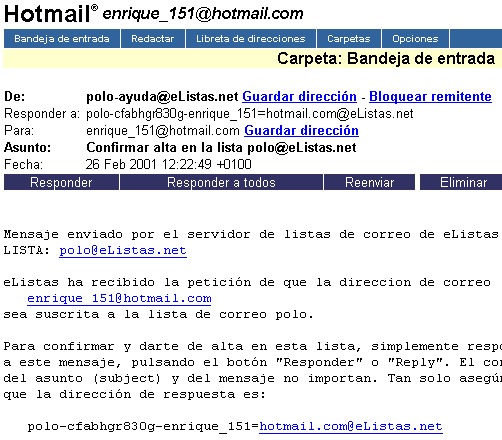
Task: Click the De: label
Action: coord(14,97)
